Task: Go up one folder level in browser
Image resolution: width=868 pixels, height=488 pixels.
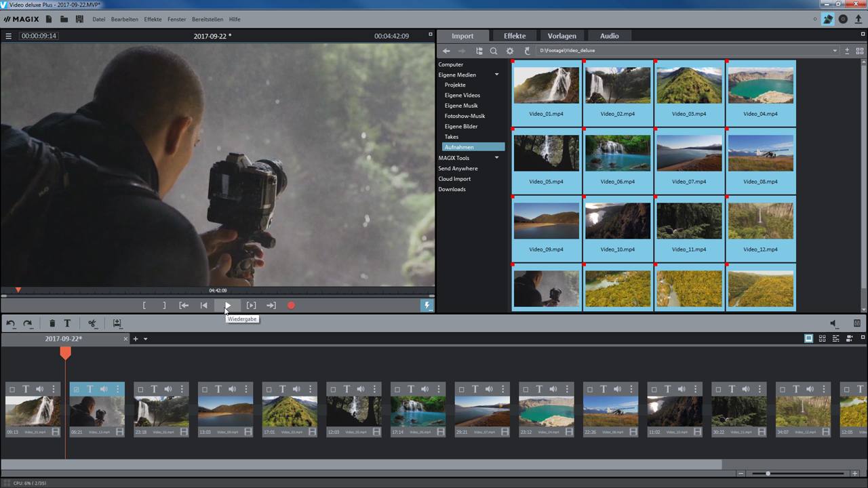Action: click(527, 51)
